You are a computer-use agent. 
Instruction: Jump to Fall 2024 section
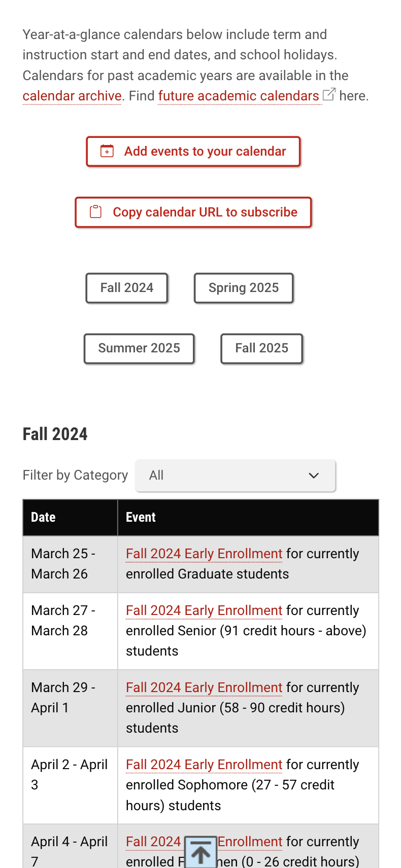tap(127, 288)
